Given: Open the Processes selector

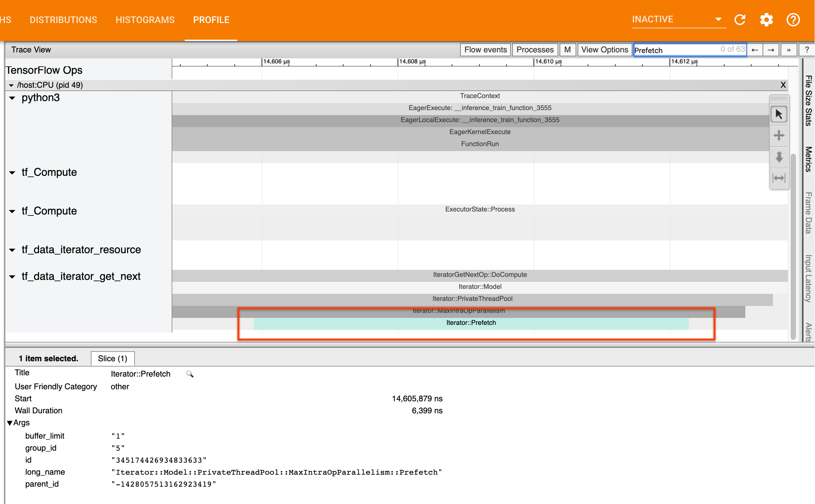Looking at the screenshot, I should click(x=535, y=49).
